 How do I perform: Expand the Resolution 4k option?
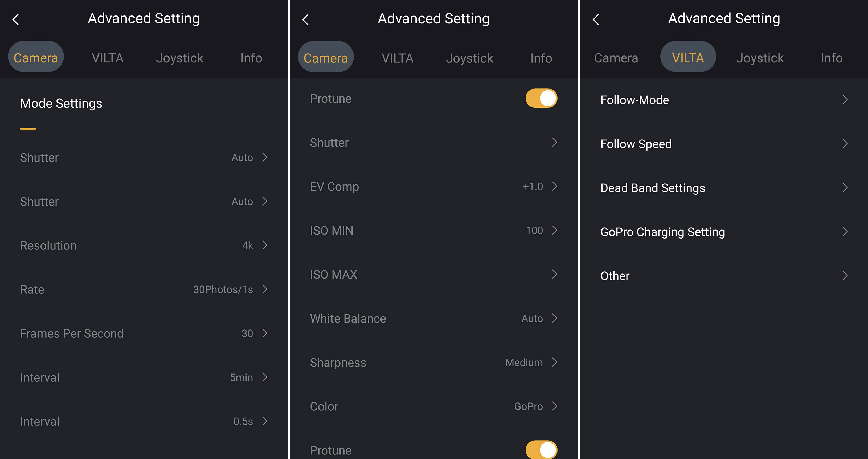pos(264,245)
